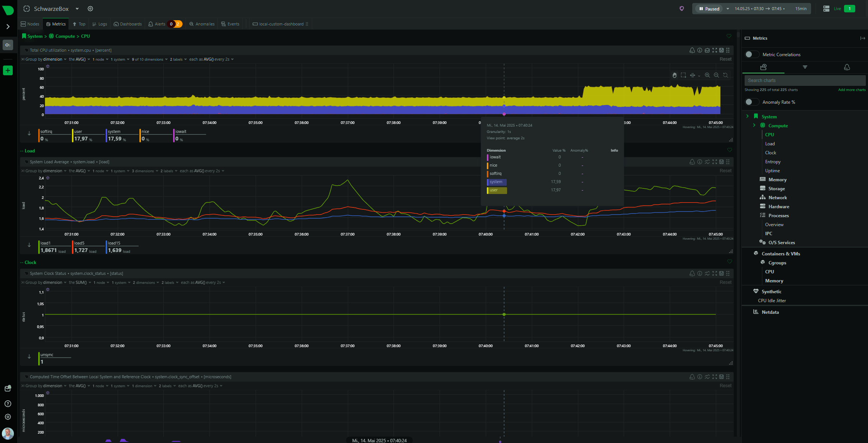Viewport: 868px width, 443px height.
Task: Switch to the Anomalies tab
Action: (x=202, y=24)
